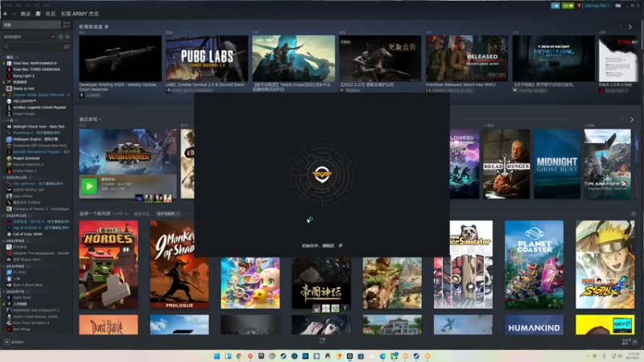Open Don't Starve game cover
The height and width of the screenshot is (362, 644).
(x=109, y=325)
